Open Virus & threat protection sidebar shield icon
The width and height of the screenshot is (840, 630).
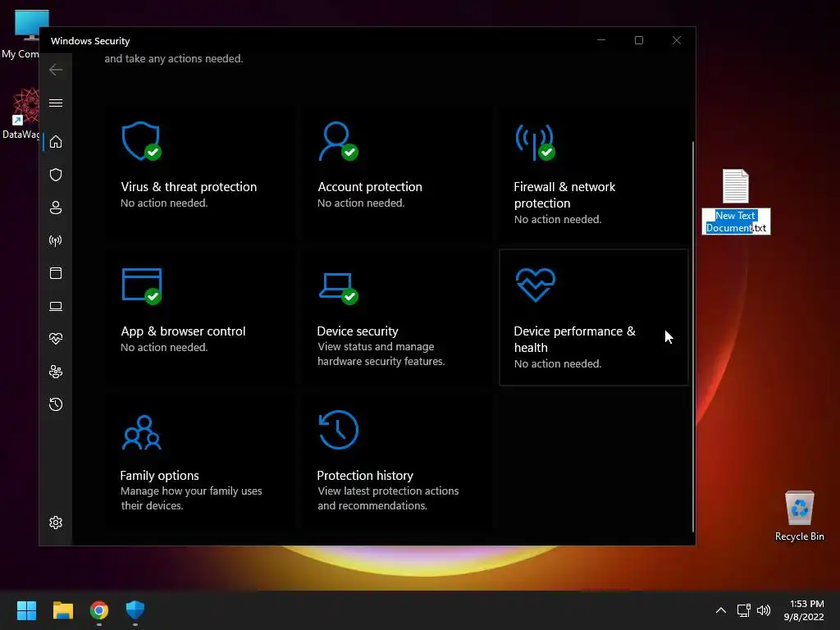56,175
